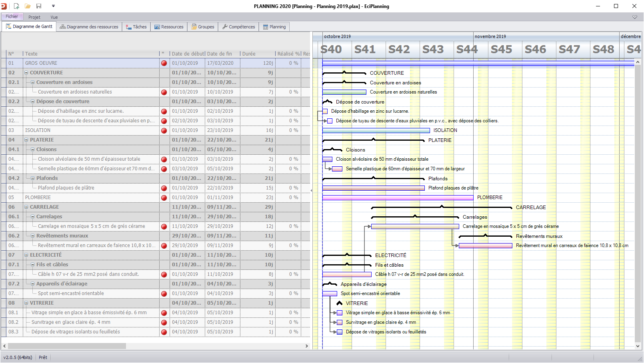The width and height of the screenshot is (644, 363).
Task: Collapse the VITRERIE group
Action: point(26,303)
